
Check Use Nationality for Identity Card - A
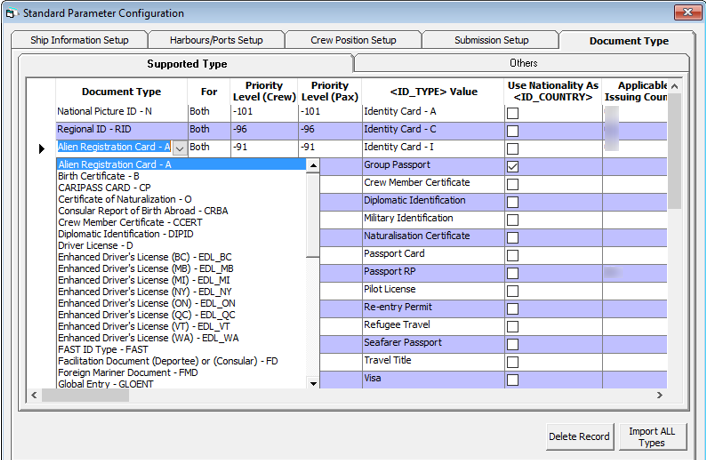pyautogui.click(x=513, y=113)
